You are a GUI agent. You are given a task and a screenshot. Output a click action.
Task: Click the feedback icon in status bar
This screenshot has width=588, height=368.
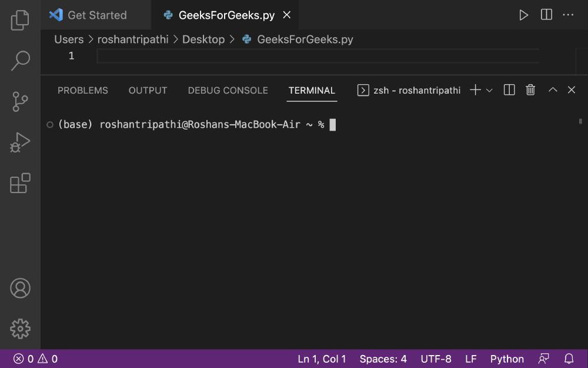click(x=544, y=359)
